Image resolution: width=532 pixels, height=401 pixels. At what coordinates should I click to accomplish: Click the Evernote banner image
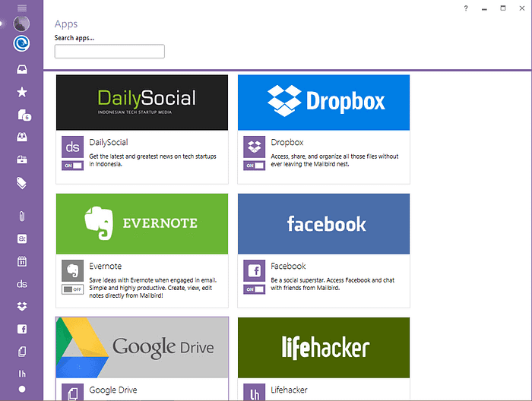pyautogui.click(x=142, y=224)
